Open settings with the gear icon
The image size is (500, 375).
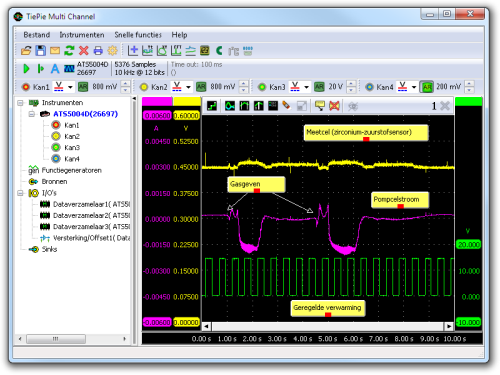(112, 51)
